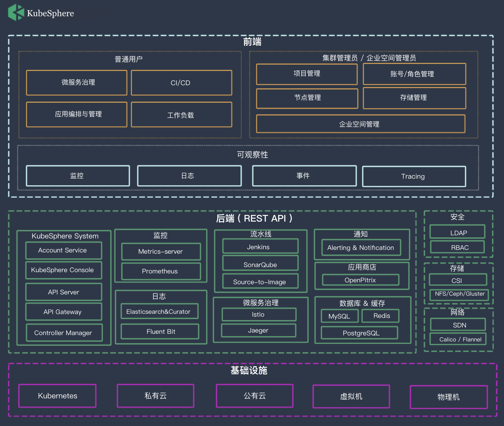Select the Istio box
The width and height of the screenshot is (504, 426).
pyautogui.click(x=259, y=314)
